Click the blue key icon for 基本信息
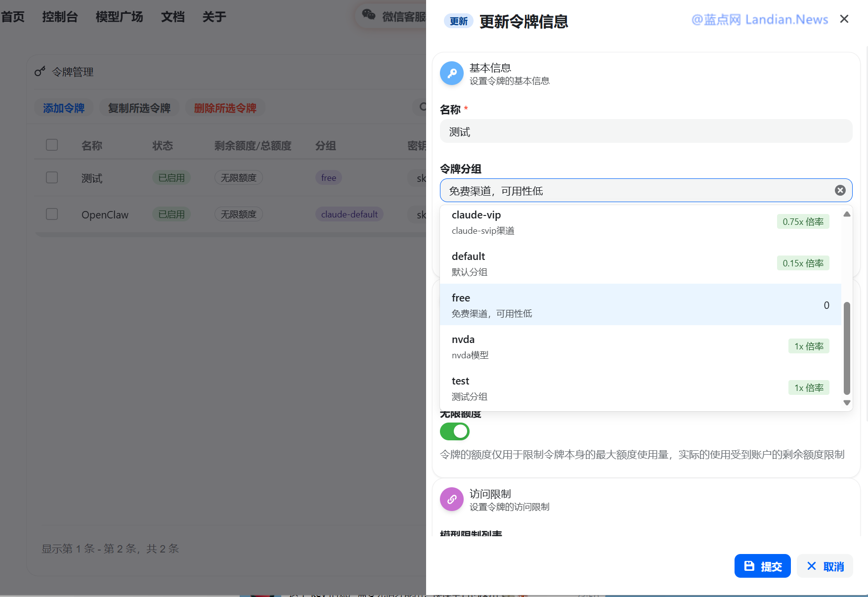 click(x=451, y=74)
